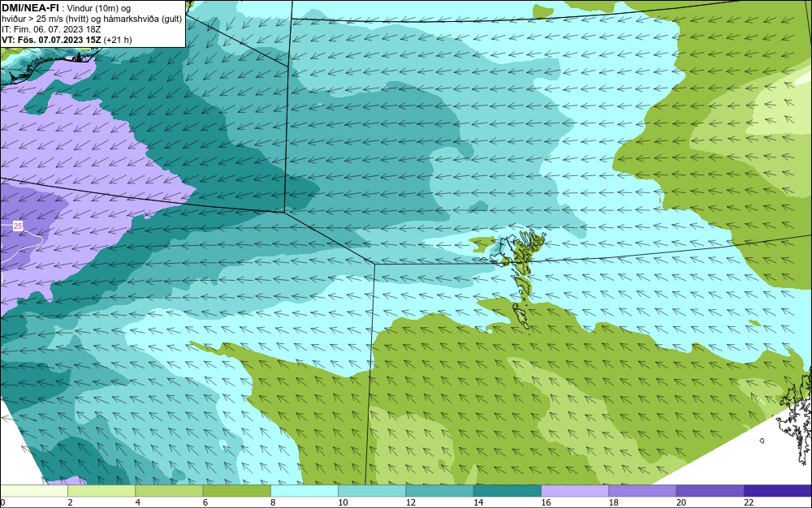This screenshot has height=508, width=812.
Task: Click the 'DMI/NEA-FI' title text
Action: point(30,7)
